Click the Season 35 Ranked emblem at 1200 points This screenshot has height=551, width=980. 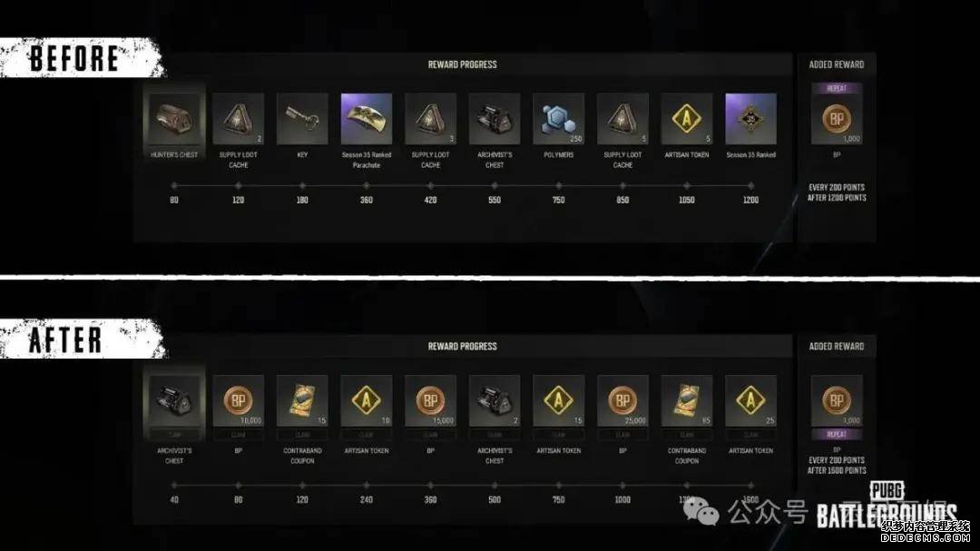(750, 119)
